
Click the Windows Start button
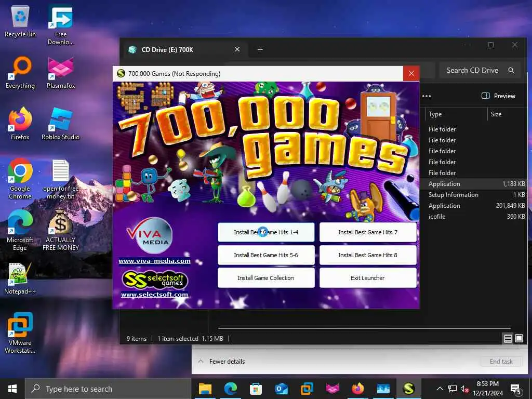coord(12,389)
